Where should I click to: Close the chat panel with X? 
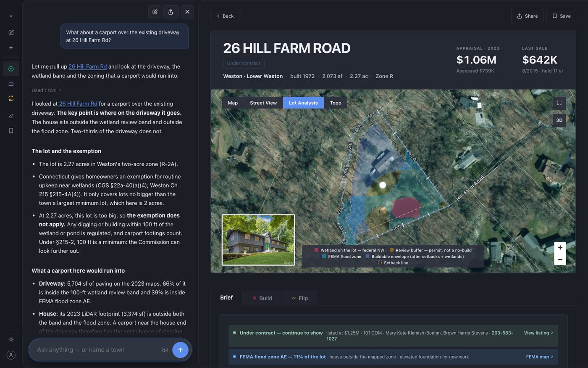point(187,12)
